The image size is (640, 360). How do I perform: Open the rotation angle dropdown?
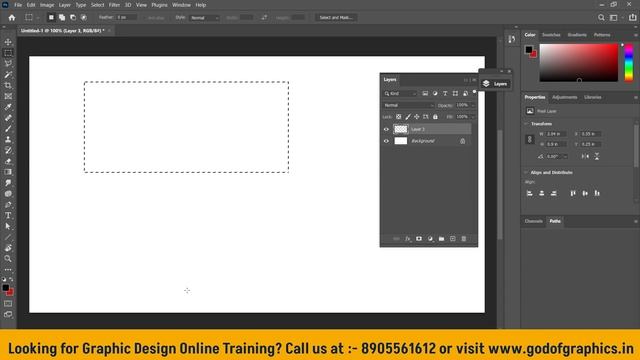pyautogui.click(x=565, y=156)
